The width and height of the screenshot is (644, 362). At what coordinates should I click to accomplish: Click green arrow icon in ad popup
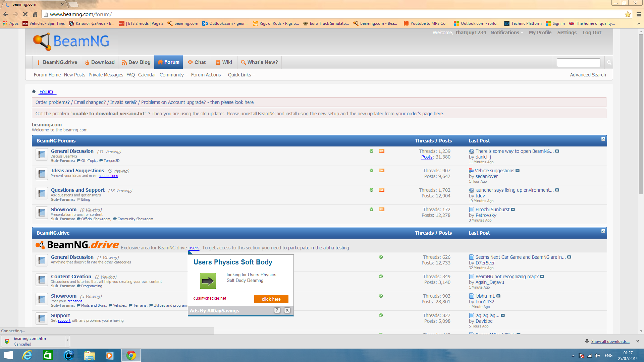coord(208,281)
